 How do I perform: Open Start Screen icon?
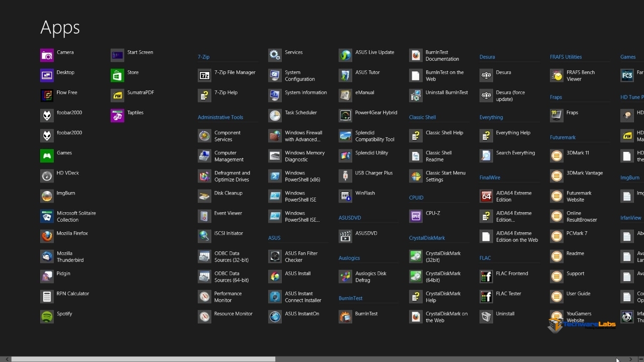coord(117,55)
